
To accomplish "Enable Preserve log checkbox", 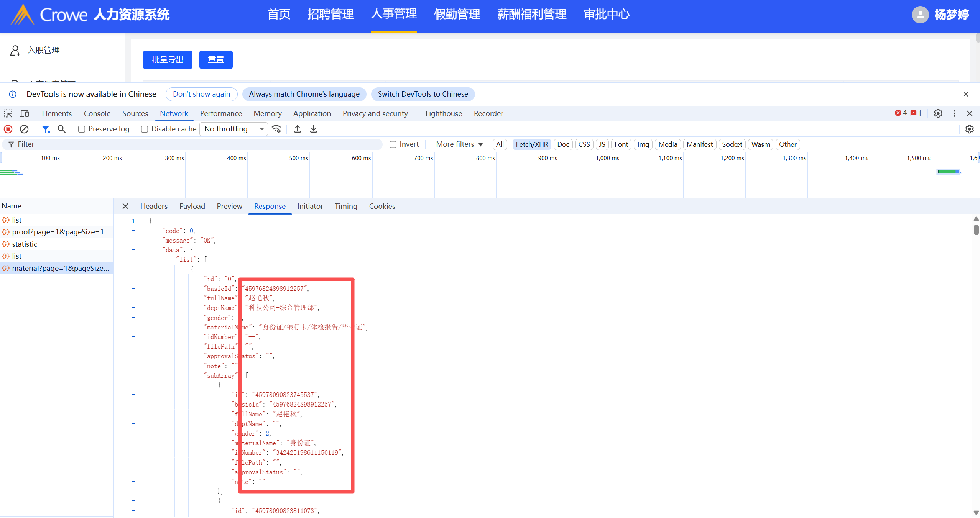I will tap(82, 129).
